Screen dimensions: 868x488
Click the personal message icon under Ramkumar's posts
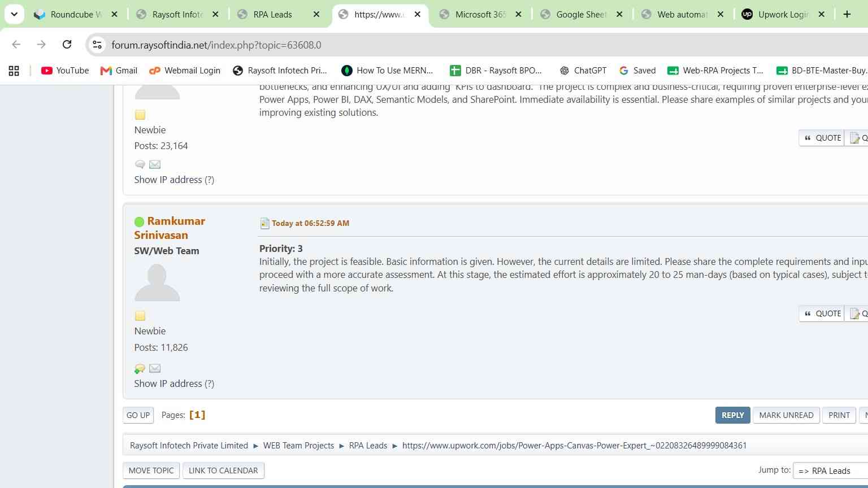140,368
